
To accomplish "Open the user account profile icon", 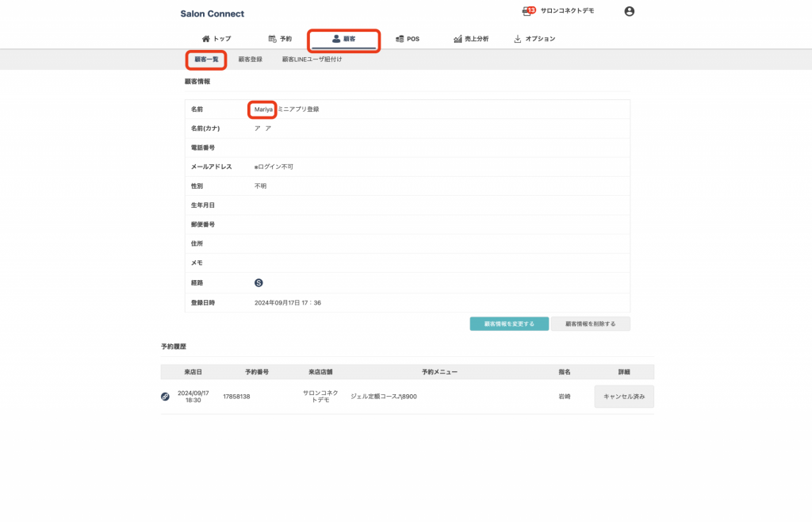I will [629, 11].
